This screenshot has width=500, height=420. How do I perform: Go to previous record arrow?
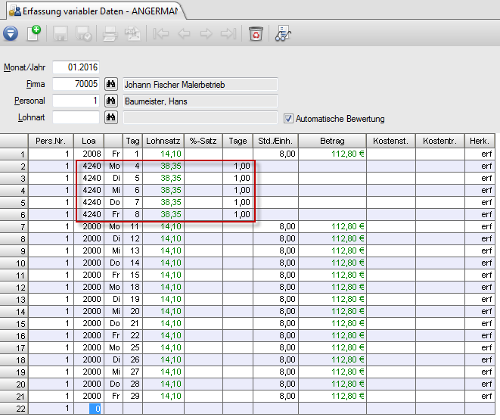[184, 34]
